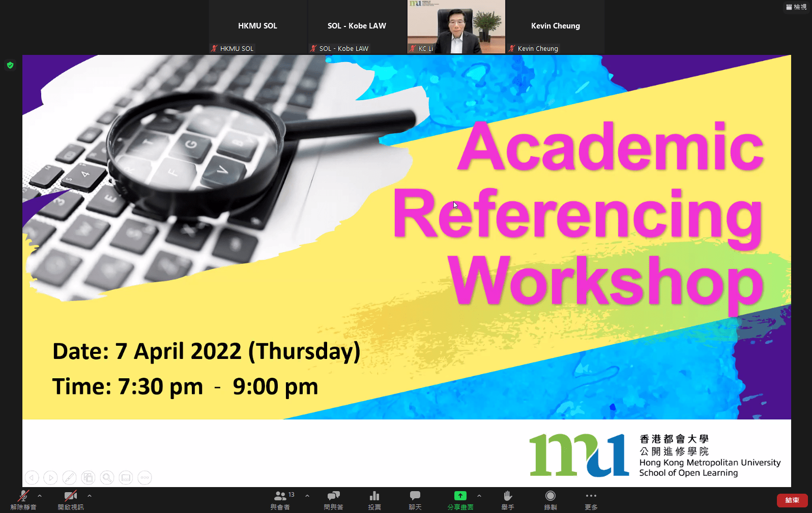Select the pen tool on the slide
The image size is (812, 513).
point(69,477)
